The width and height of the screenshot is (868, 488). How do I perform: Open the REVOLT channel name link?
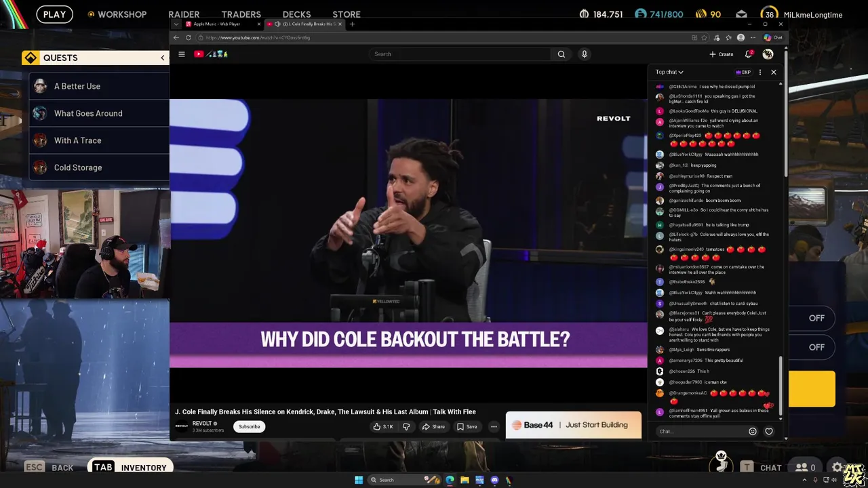click(202, 424)
